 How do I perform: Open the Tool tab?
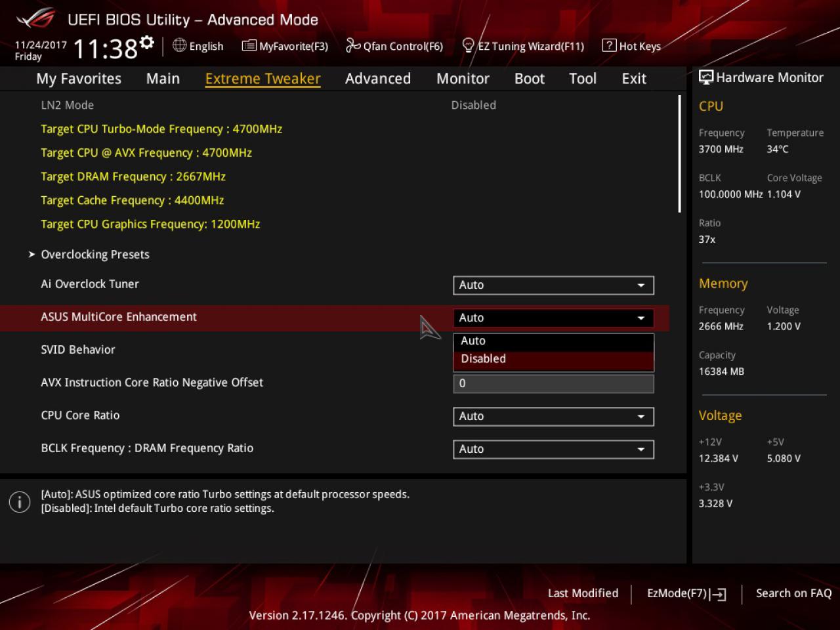(583, 79)
